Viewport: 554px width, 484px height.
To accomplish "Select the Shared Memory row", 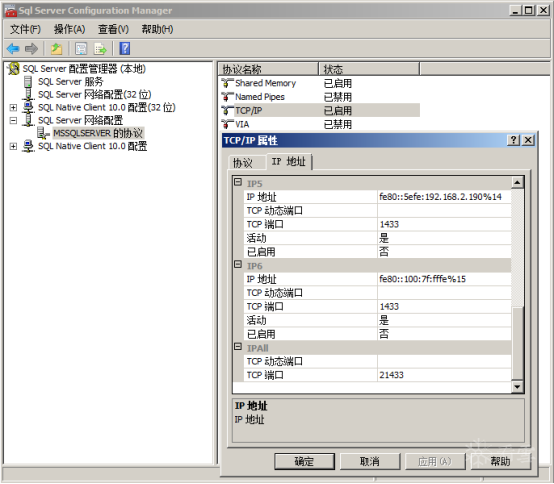I will [x=319, y=83].
